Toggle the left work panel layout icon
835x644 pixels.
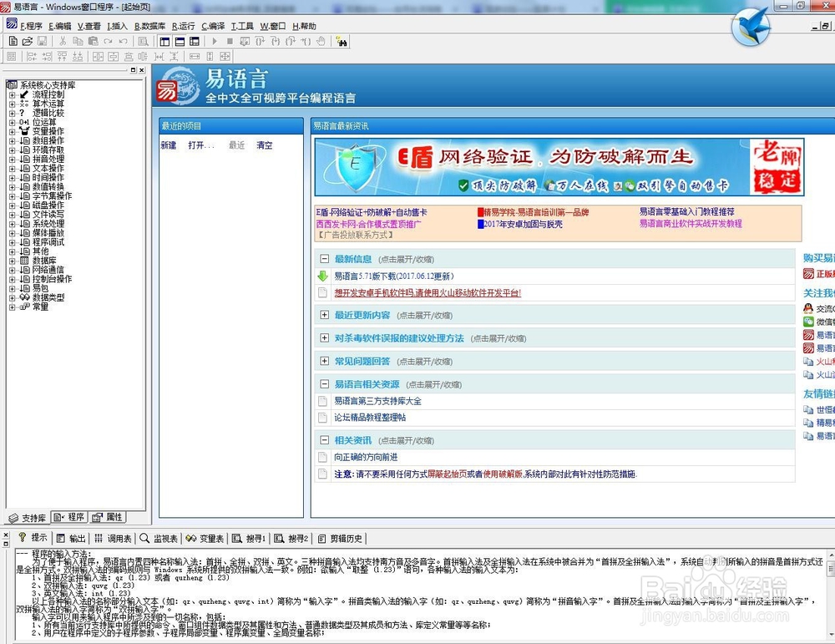pos(164,41)
